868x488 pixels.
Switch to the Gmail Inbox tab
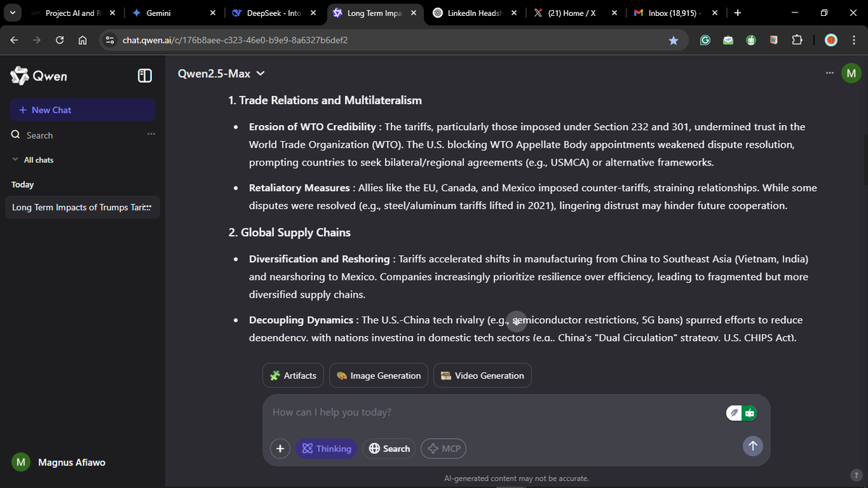point(674,13)
